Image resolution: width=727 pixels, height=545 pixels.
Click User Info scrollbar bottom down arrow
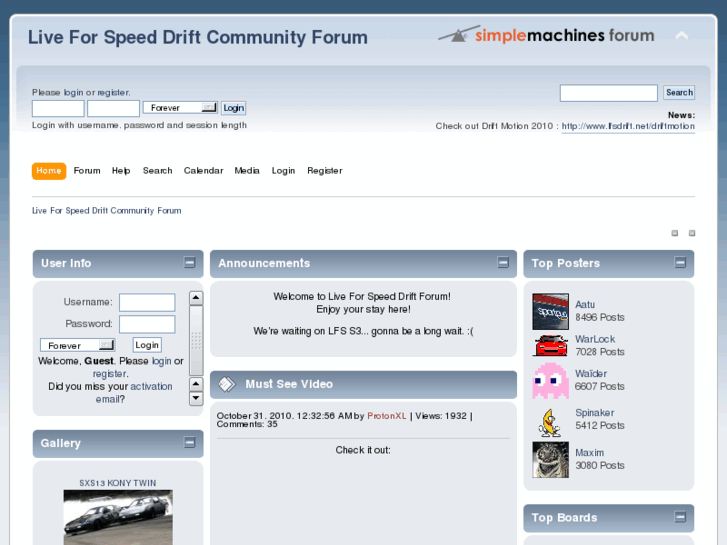tap(196, 398)
